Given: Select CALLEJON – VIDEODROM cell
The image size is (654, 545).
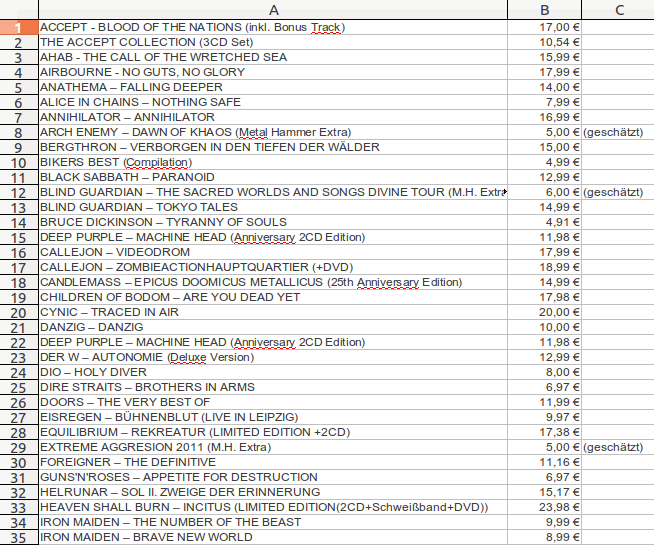Looking at the screenshot, I should pos(273,253).
